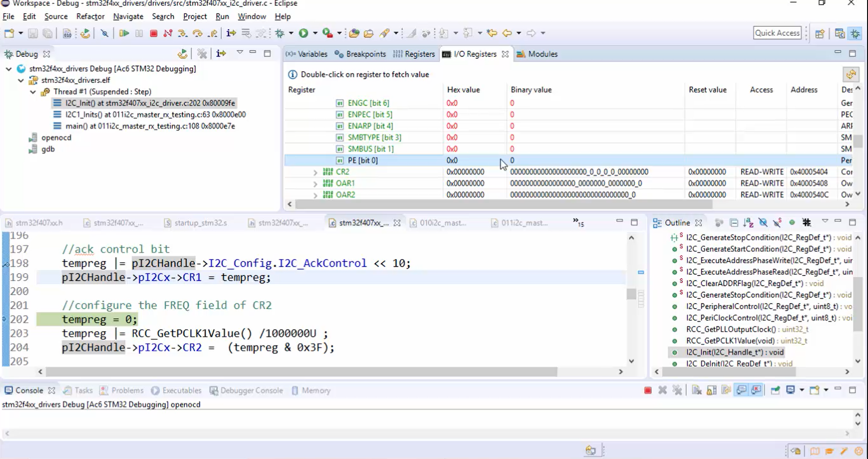Collapse Thread #1 in Debug view
The height and width of the screenshot is (459, 868).
tap(33, 92)
